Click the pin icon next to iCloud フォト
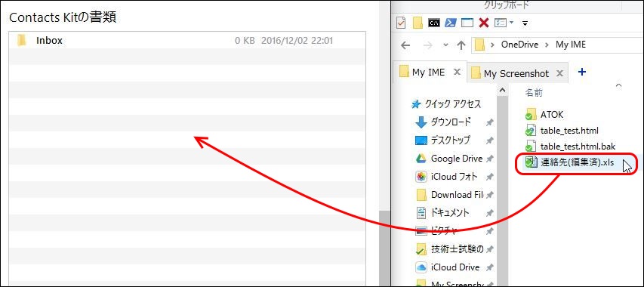The image size is (644, 287). tap(489, 177)
